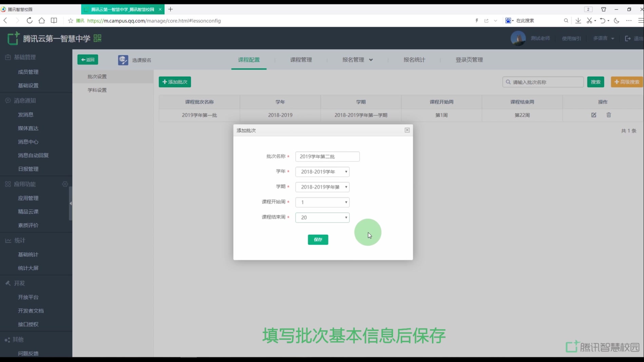The height and width of the screenshot is (362, 644).
Task: Click the user avatar picture
Action: 518,38
